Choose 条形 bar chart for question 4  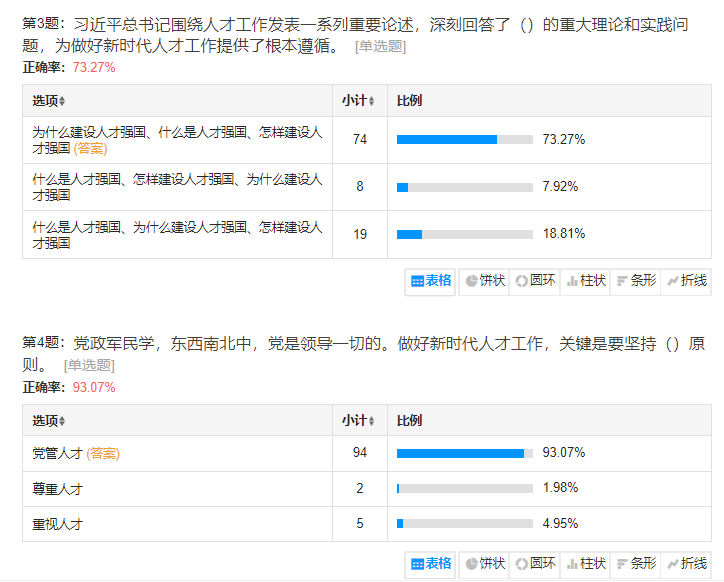click(635, 564)
